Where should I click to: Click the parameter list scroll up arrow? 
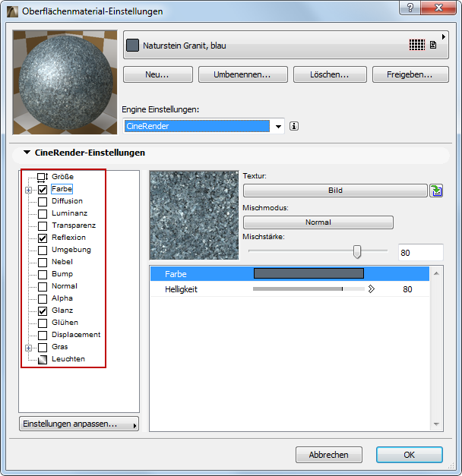[x=436, y=273]
